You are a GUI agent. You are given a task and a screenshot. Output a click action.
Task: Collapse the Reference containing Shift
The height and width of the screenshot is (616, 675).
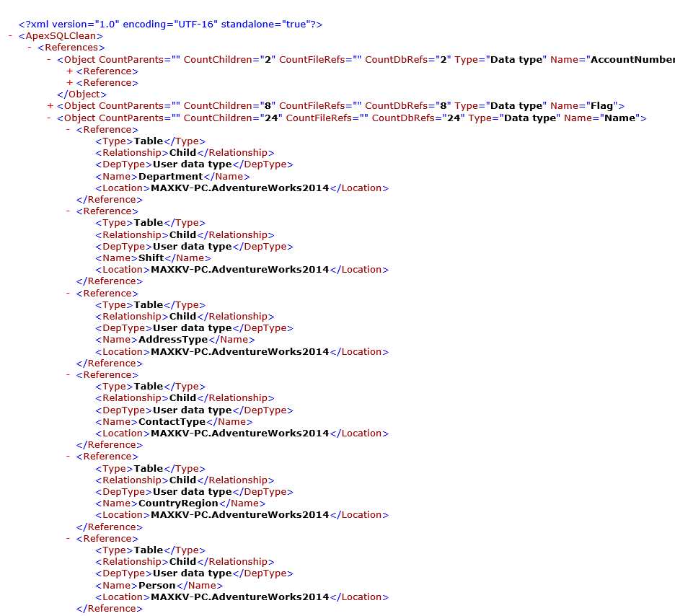click(68, 211)
